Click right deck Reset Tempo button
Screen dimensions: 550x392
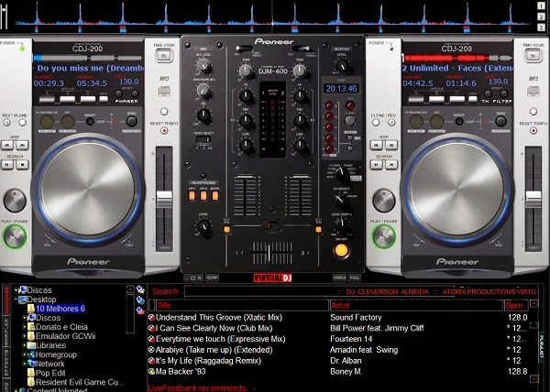(x=533, y=130)
